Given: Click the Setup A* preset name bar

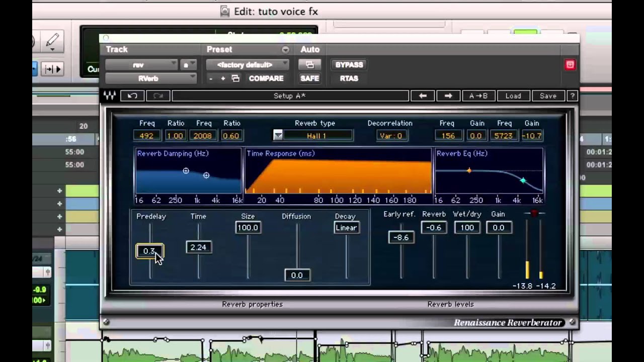Looking at the screenshot, I should pos(290,96).
